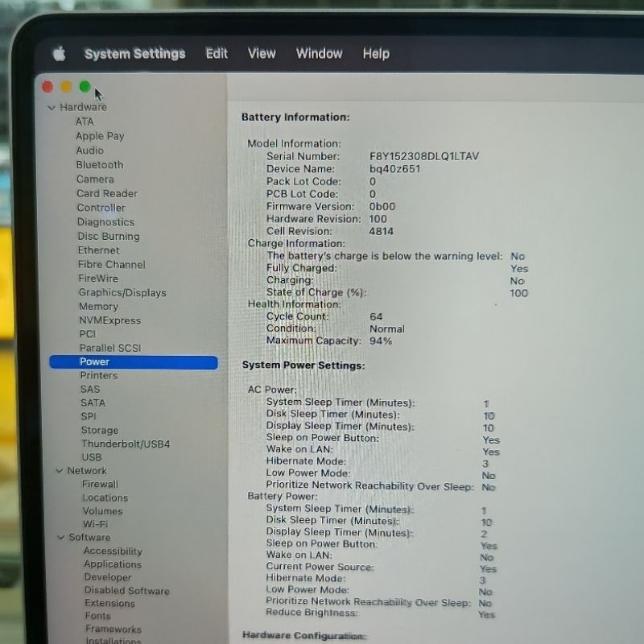Image resolution: width=644 pixels, height=644 pixels.
Task: Open the Window menu
Action: point(319,54)
